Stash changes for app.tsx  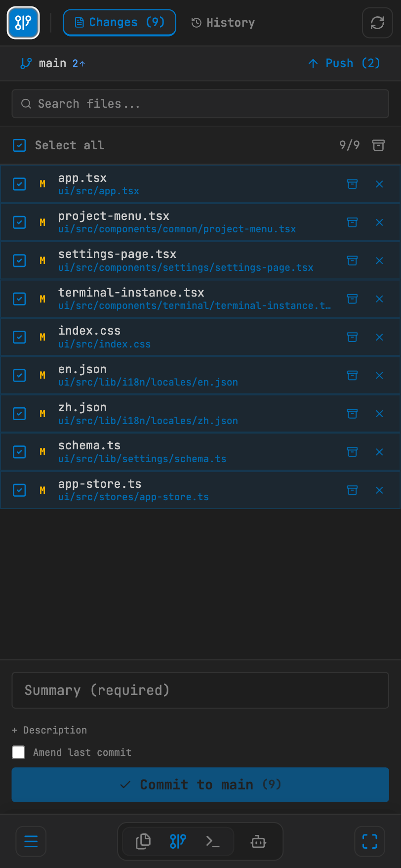pyautogui.click(x=352, y=184)
